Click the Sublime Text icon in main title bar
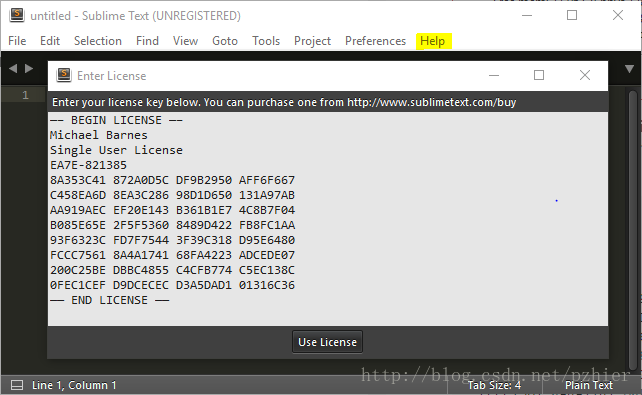The image size is (642, 395). pyautogui.click(x=17, y=15)
